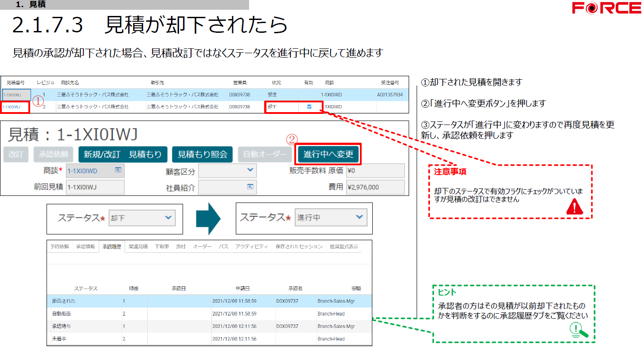This screenshot has height=347, width=644.
Task: Toggle the 有効 checkbox in 却下 row
Action: pyautogui.click(x=309, y=107)
